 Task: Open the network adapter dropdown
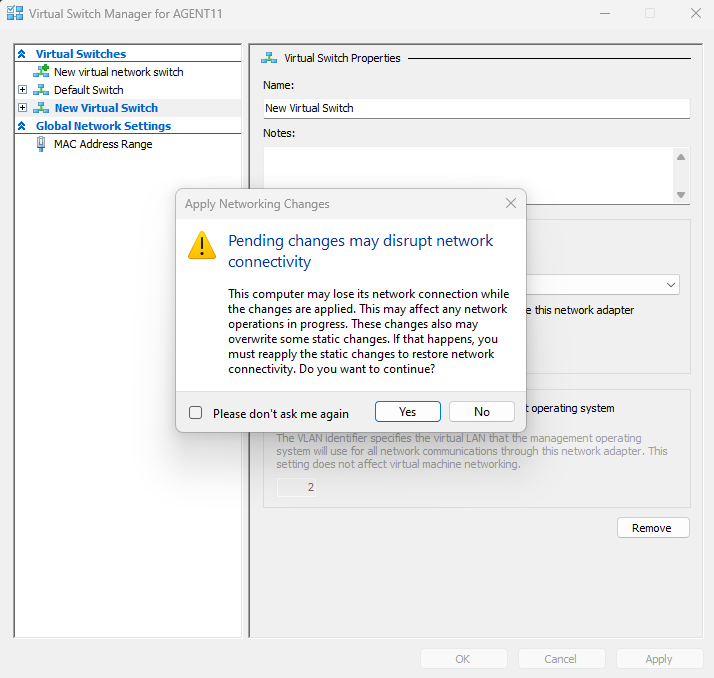pyautogui.click(x=671, y=285)
